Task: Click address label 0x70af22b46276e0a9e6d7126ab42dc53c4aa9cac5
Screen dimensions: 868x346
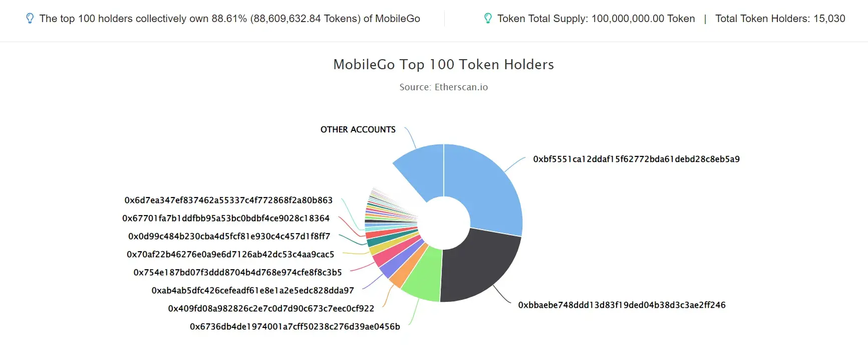Action: coord(230,254)
